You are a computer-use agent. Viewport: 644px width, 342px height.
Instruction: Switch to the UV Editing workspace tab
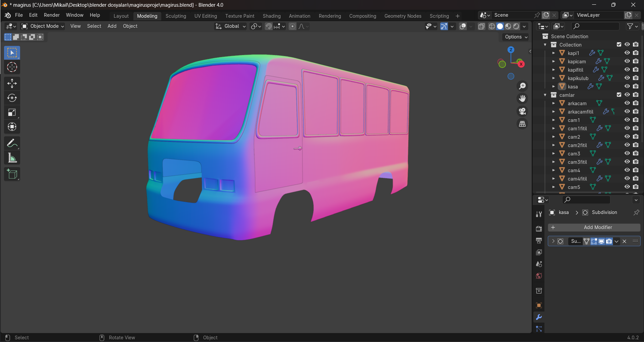tap(206, 16)
